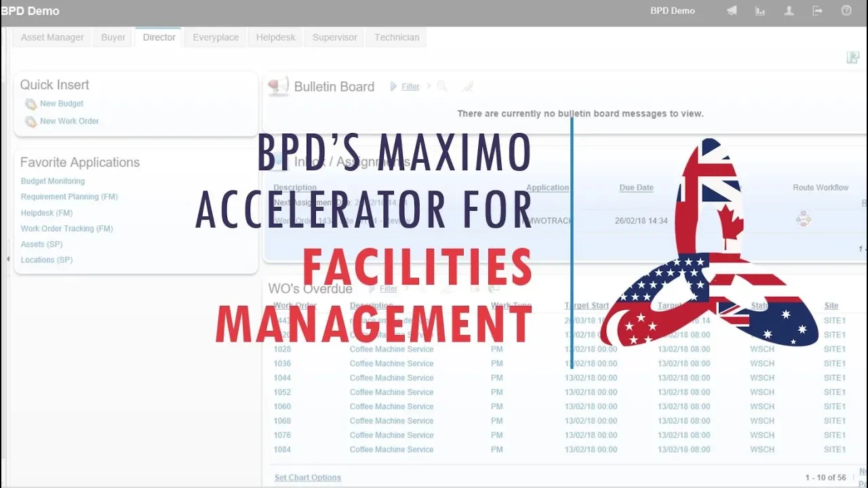This screenshot has height=488, width=868.
Task: Click the Route Workflow column header
Action: point(821,188)
